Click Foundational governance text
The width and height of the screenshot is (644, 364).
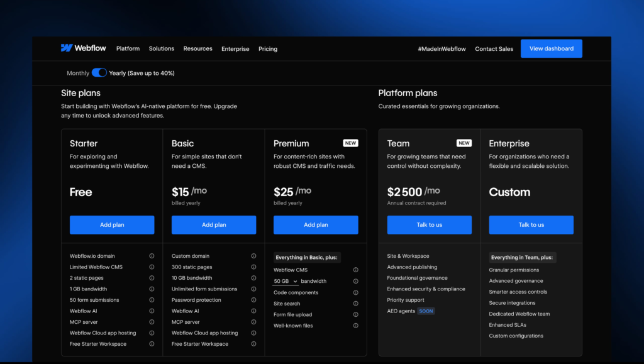point(418,278)
